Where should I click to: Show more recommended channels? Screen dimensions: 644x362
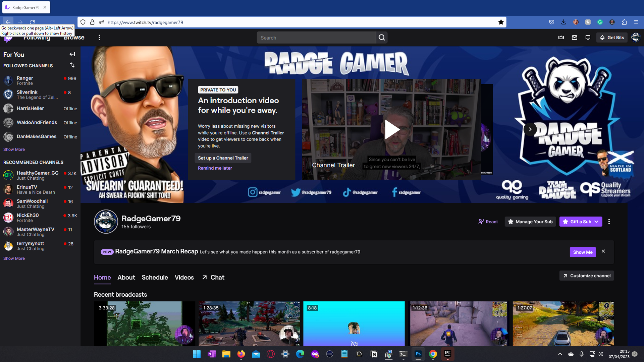pyautogui.click(x=14, y=258)
